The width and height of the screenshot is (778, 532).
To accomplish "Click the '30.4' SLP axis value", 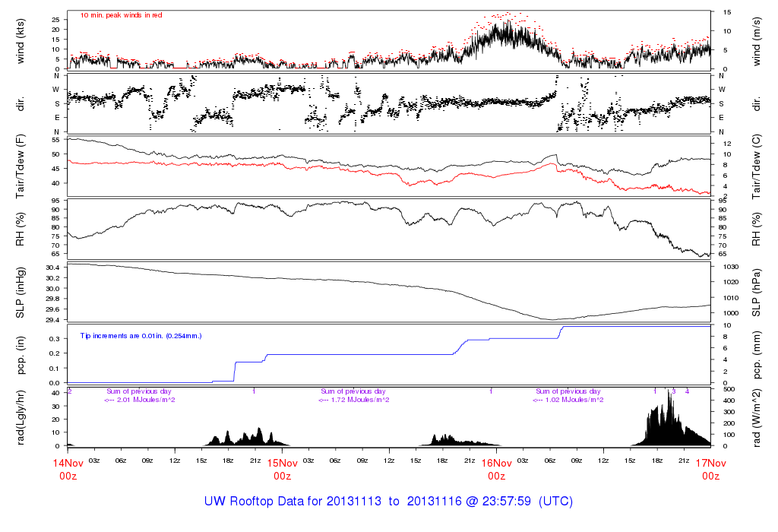I will [52, 268].
